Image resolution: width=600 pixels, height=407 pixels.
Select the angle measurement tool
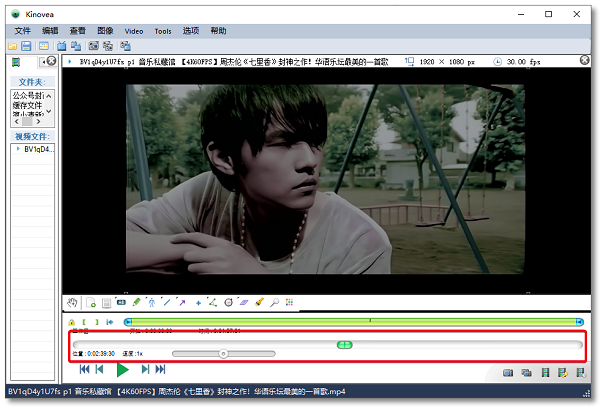point(213,301)
